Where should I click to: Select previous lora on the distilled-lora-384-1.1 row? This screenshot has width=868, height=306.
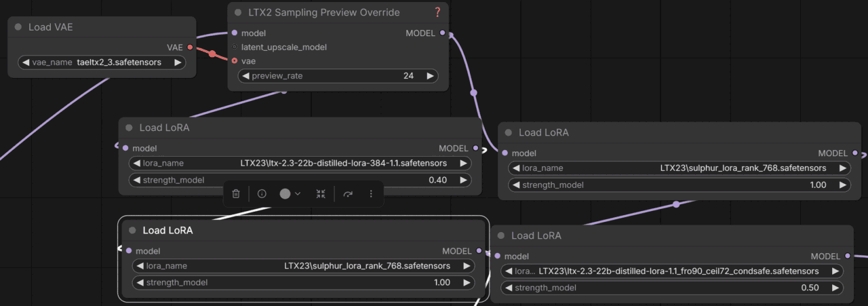click(x=136, y=163)
